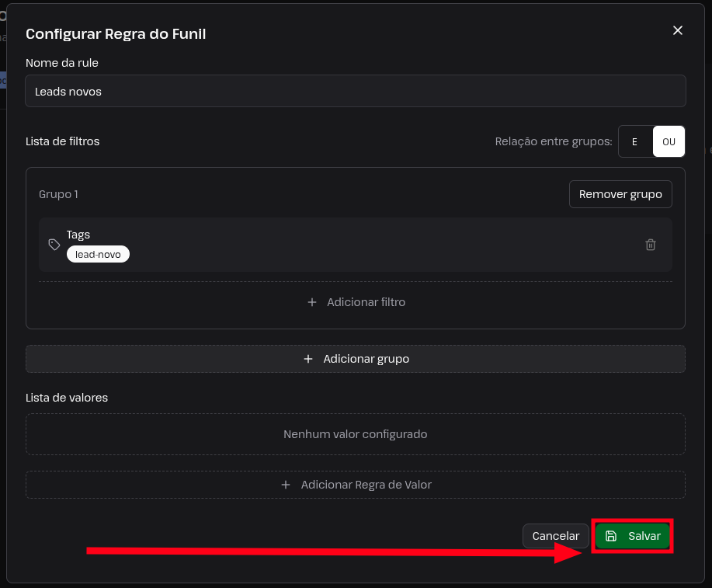This screenshot has width=712, height=588.
Task: Click the plus icon next to Adicionar filtro
Action: point(312,302)
